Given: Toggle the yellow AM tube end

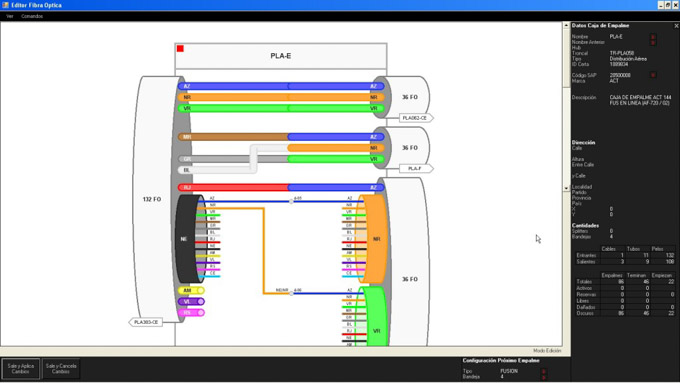Looking at the screenshot, I should [201, 290].
